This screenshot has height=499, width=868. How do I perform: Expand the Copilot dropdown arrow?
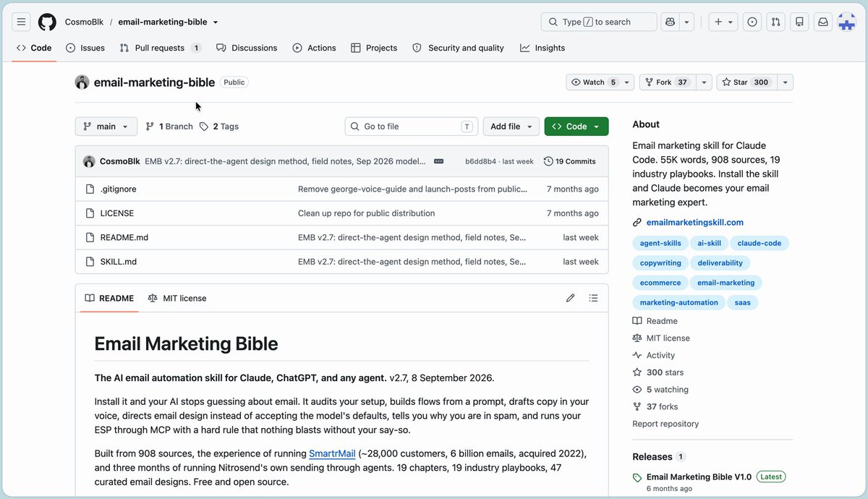[688, 22]
